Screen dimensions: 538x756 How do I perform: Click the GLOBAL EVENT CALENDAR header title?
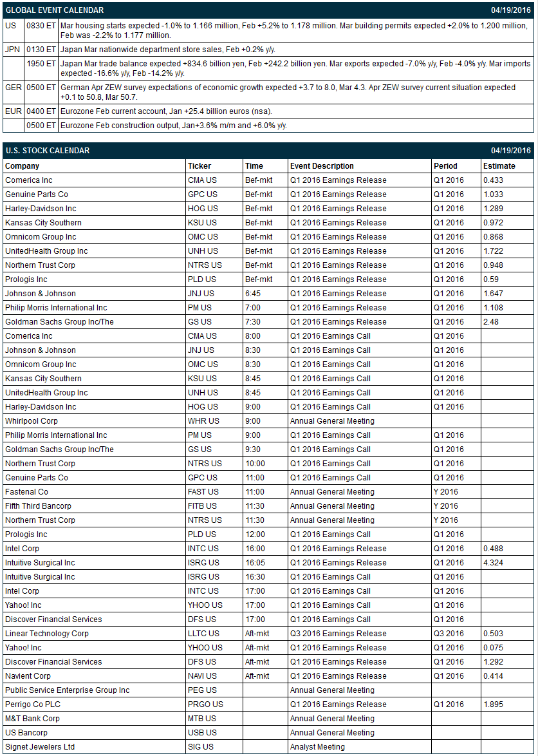pos(55,10)
